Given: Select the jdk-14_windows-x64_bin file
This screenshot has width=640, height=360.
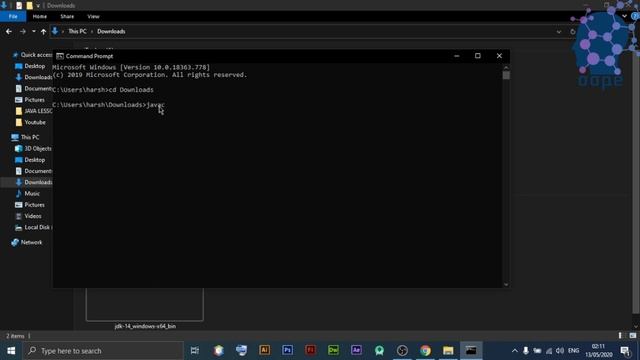Looking at the screenshot, I should [x=145, y=308].
